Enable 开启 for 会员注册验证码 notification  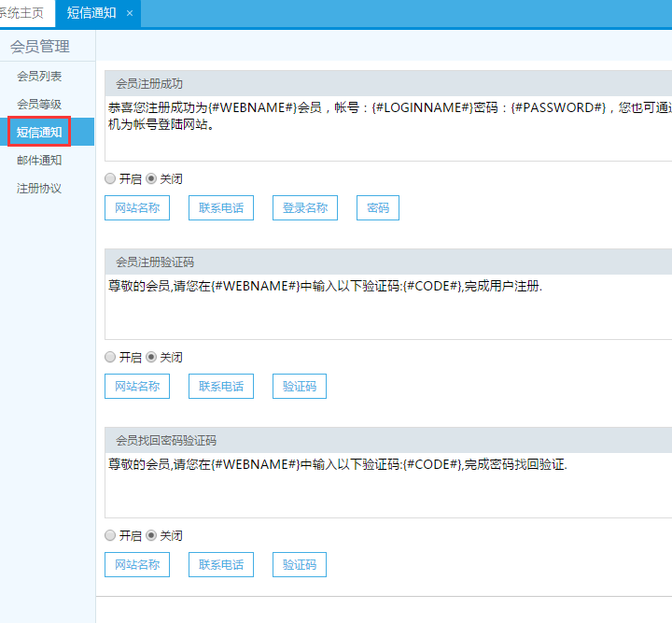tap(111, 357)
